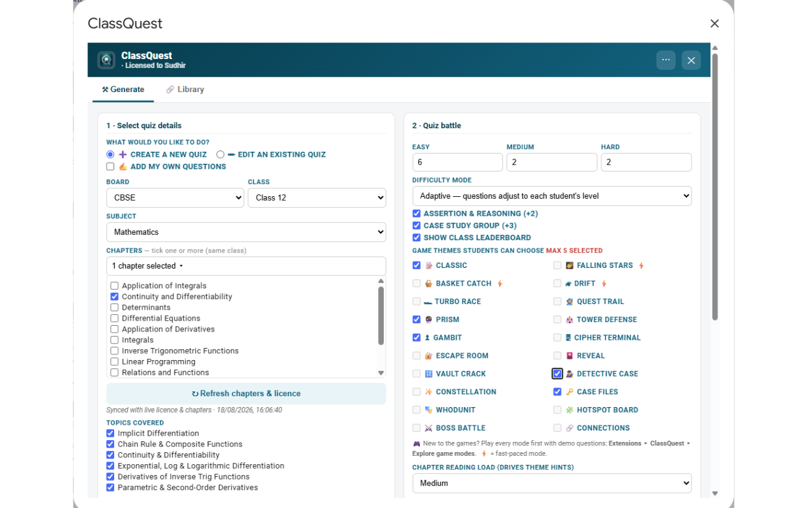Click the Gambit chess pawn icon

tap(428, 338)
